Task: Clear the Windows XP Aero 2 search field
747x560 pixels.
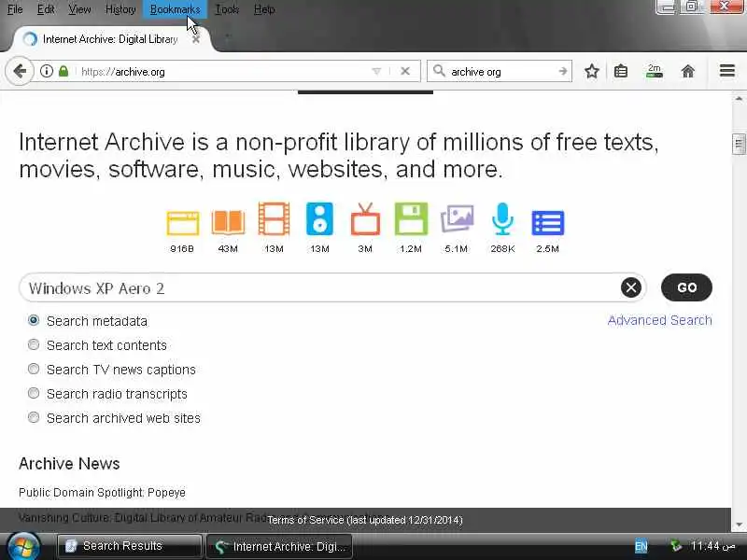Action: [631, 287]
